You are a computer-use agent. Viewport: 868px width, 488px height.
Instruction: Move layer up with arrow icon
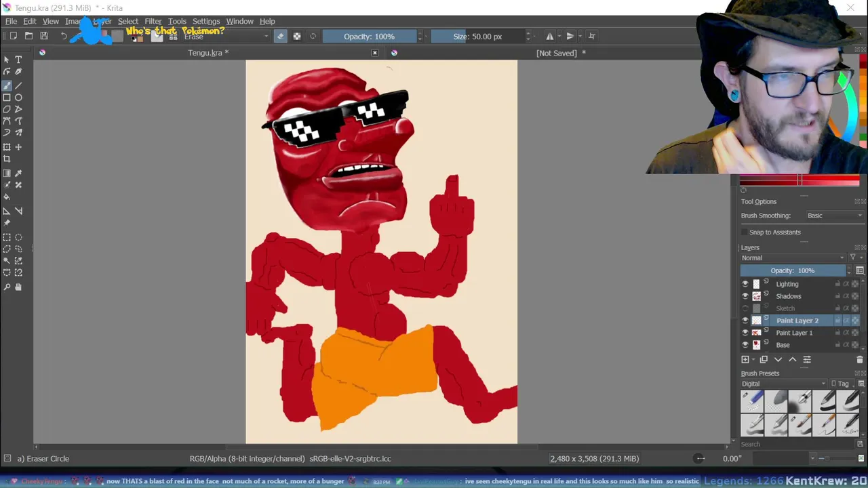[792, 359]
